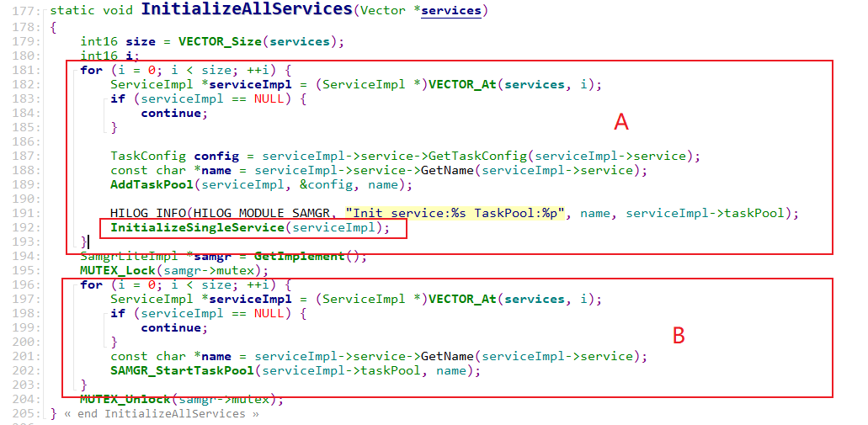Click the InitializeAllServices function name on line 177

pos(247,9)
